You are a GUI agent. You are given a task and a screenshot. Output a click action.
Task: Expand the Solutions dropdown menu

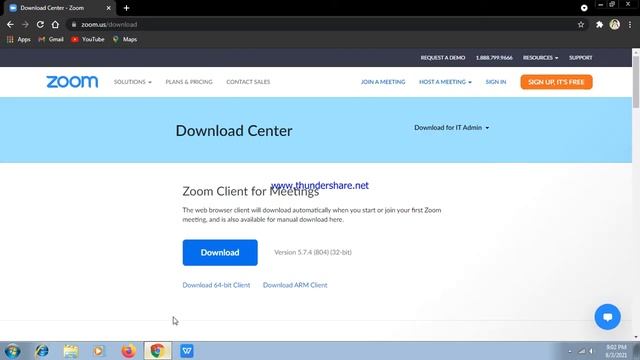(133, 82)
